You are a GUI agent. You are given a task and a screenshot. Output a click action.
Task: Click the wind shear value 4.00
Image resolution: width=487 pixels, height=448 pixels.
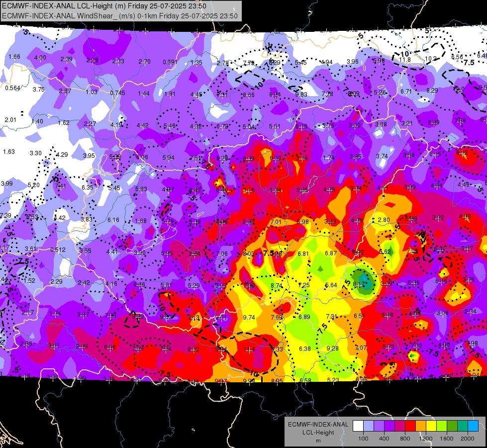pyautogui.click(x=40, y=58)
